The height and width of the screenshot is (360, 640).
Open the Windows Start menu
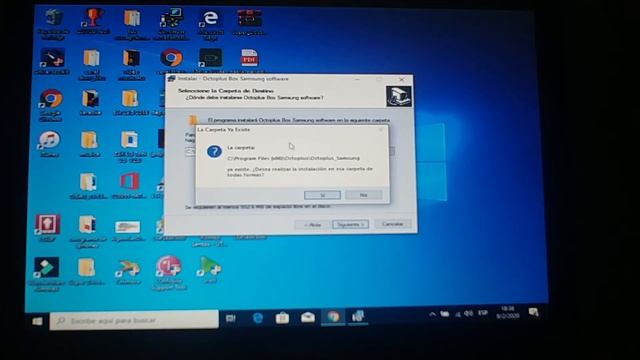click(37, 321)
